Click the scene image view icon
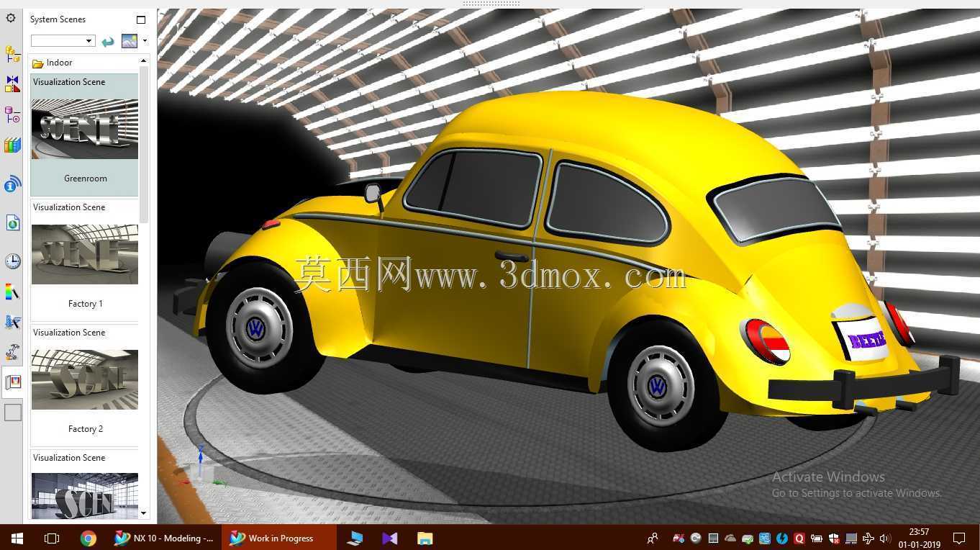Viewport: 980px width, 550px height. (130, 41)
